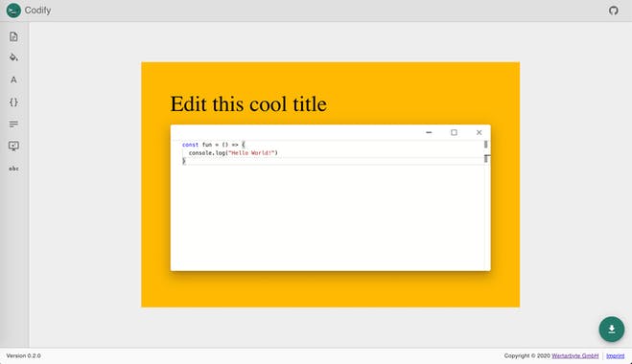This screenshot has width=632, height=364.
Task: Open the Imprint link
Action: pos(615,356)
